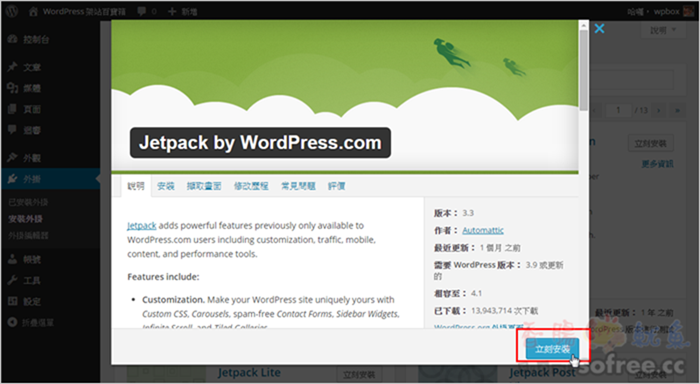Click the 已下載 13,943,714 次下載 text
This screenshot has height=384, width=700.
[486, 311]
